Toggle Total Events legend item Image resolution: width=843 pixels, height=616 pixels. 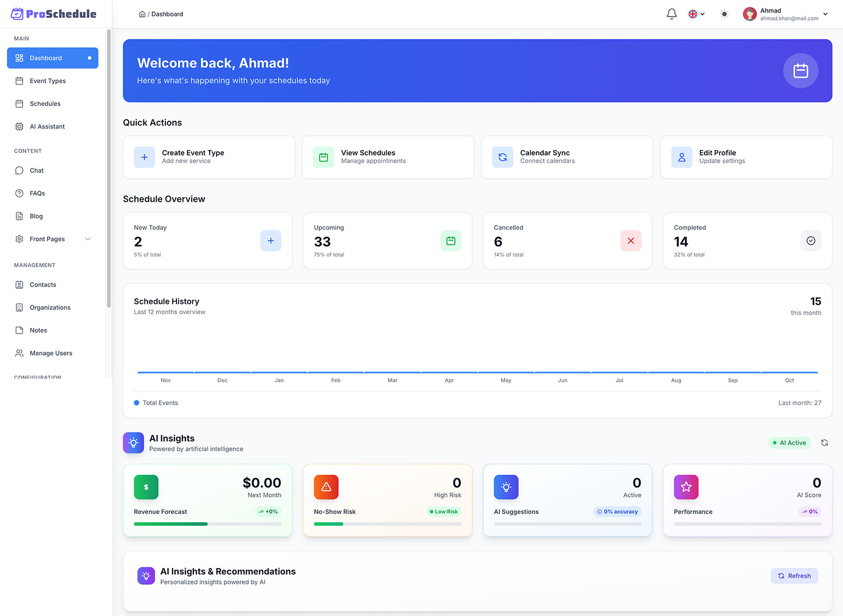(x=156, y=403)
